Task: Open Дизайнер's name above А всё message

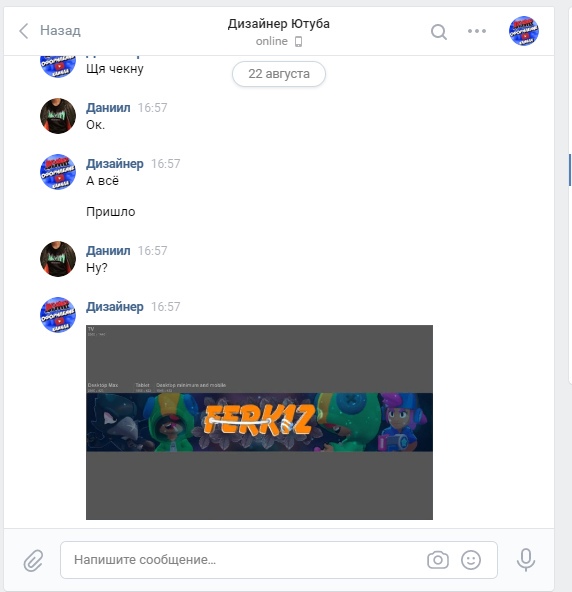Action: point(115,163)
